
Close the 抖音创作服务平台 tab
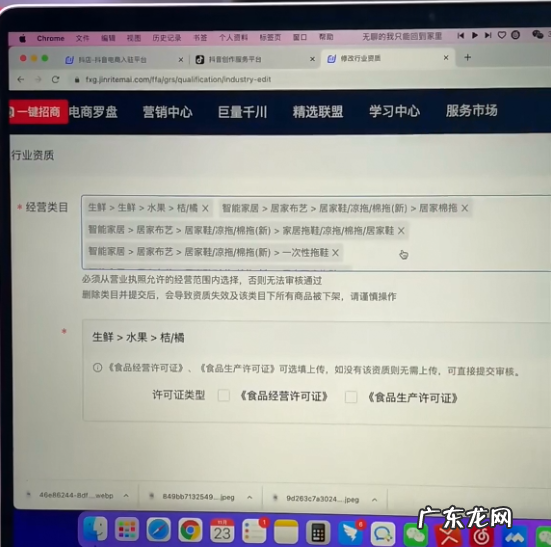(312, 59)
